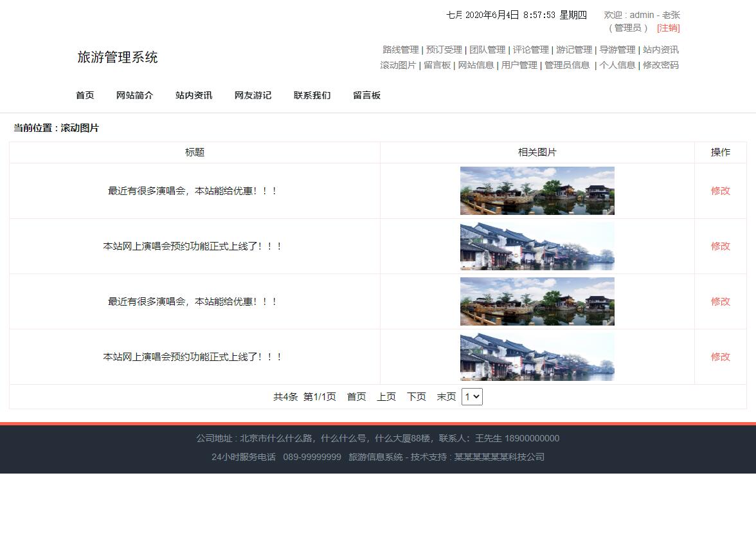切换到网友游记标签

point(253,95)
